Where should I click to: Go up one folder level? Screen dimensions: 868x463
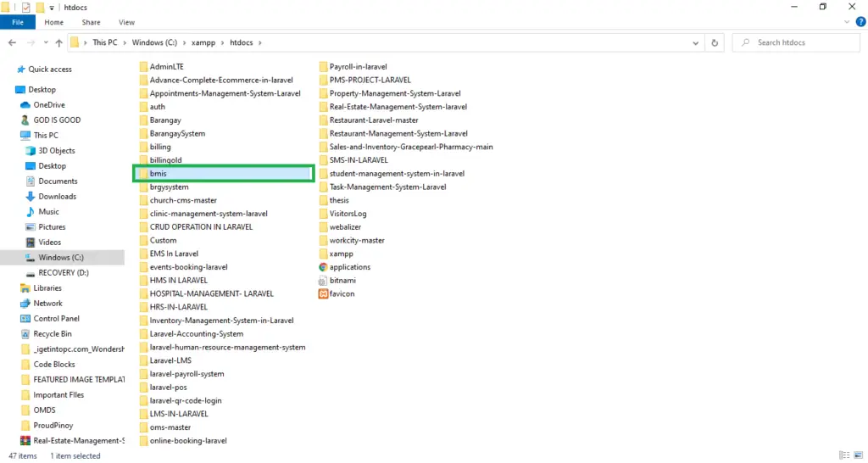[x=58, y=42]
